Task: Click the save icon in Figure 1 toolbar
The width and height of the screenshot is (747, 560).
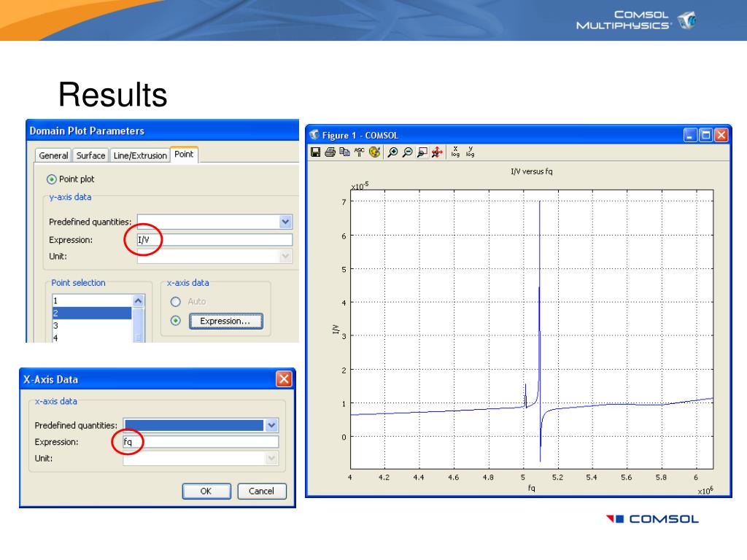Action: click(315, 152)
